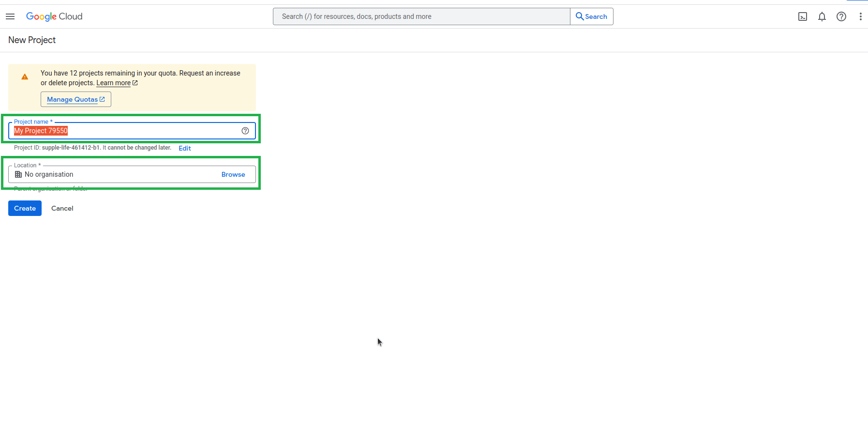Open Manage Quotas
Screen dimensions: 868x429
coord(76,99)
